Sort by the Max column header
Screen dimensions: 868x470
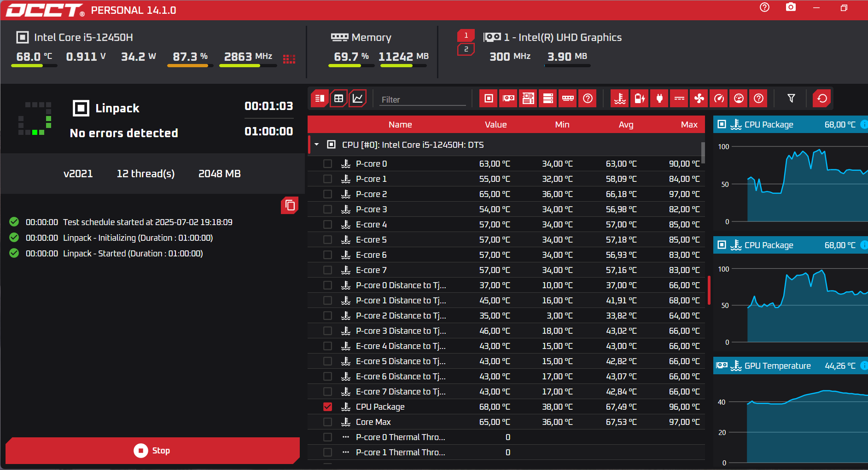(x=689, y=125)
